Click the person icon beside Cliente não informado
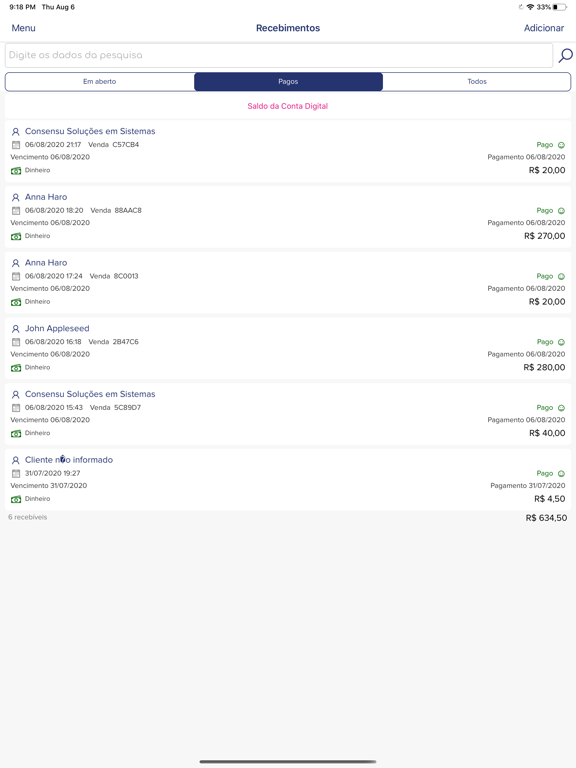This screenshot has width=576, height=768. [x=16, y=460]
